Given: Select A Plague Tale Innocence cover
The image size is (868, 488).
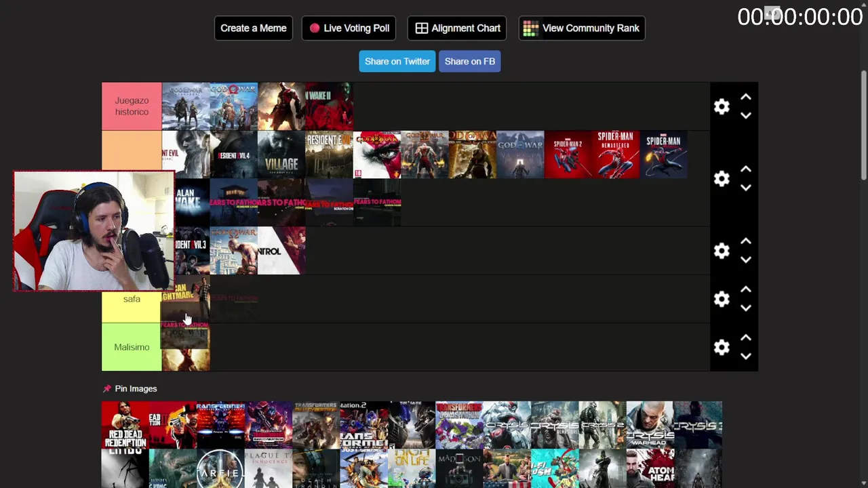Looking at the screenshot, I should 269,468.
